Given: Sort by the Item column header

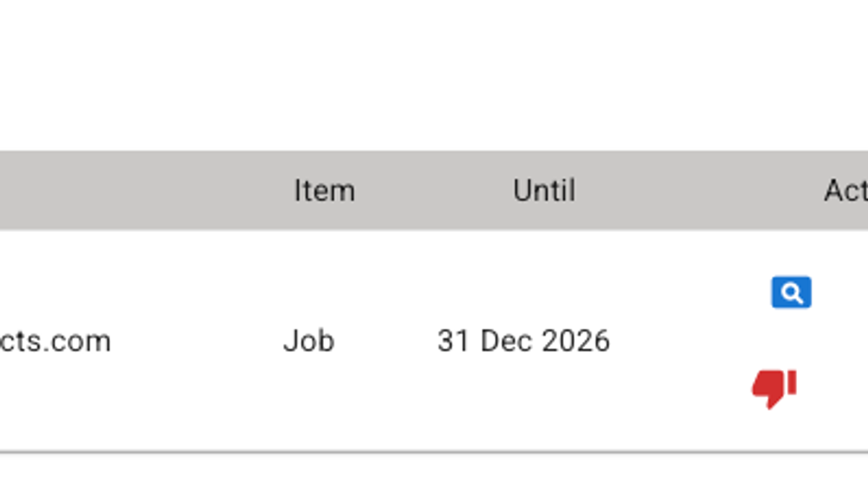Looking at the screenshot, I should (x=324, y=191).
